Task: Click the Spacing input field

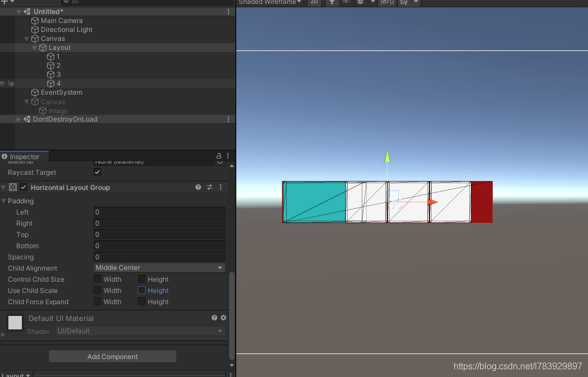Action: [x=160, y=257]
